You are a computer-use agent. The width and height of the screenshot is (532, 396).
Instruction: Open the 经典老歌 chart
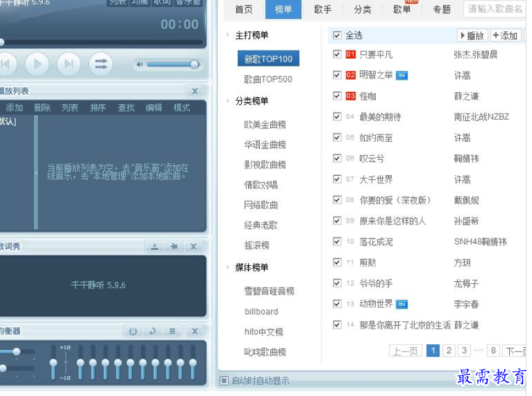tap(260, 225)
